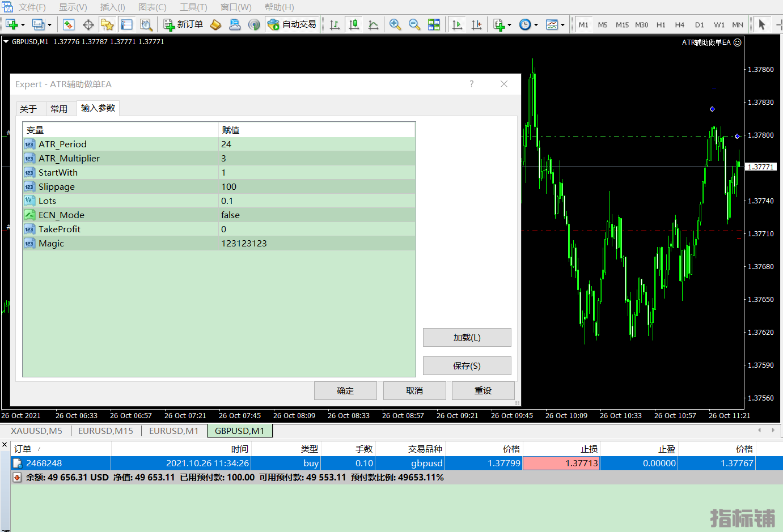Image resolution: width=783 pixels, height=532 pixels.
Task: Switch to the 常用 tab in the Expert dialog
Action: click(59, 109)
